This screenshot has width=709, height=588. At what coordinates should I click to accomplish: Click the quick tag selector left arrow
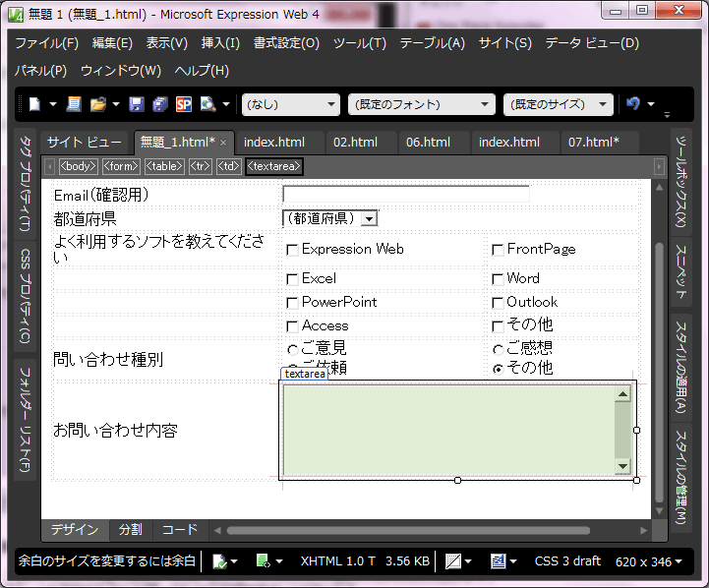[50, 166]
